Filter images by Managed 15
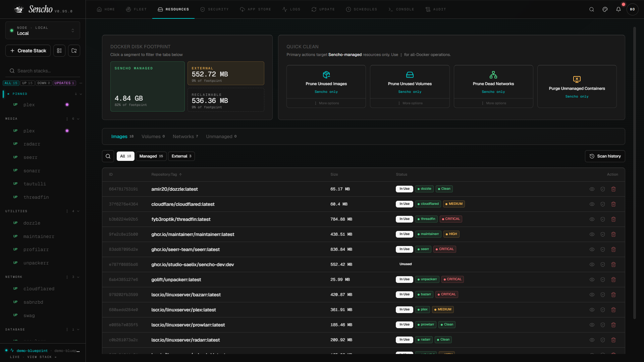This screenshot has width=644, height=362. coord(151,156)
